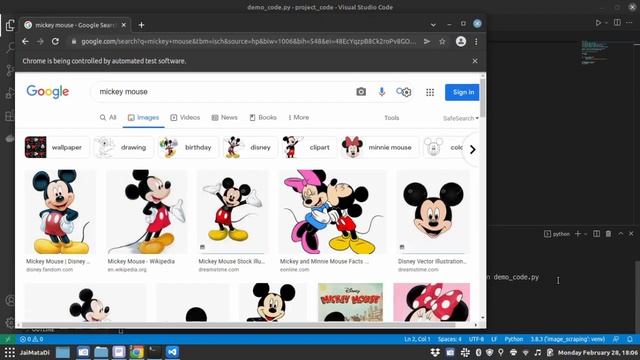Search by image camera icon
This screenshot has height=360, width=640.
361,92
